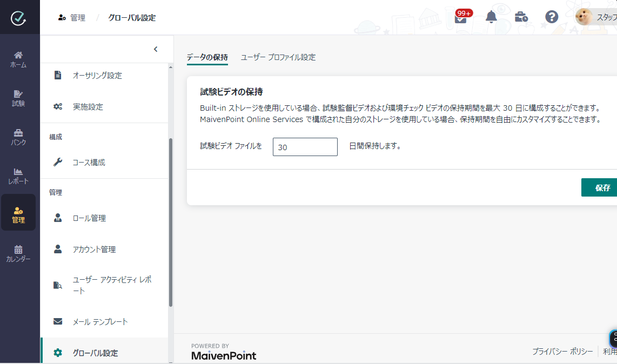Click the app logo checkmark icon
The height and width of the screenshot is (364, 617).
[x=19, y=18]
